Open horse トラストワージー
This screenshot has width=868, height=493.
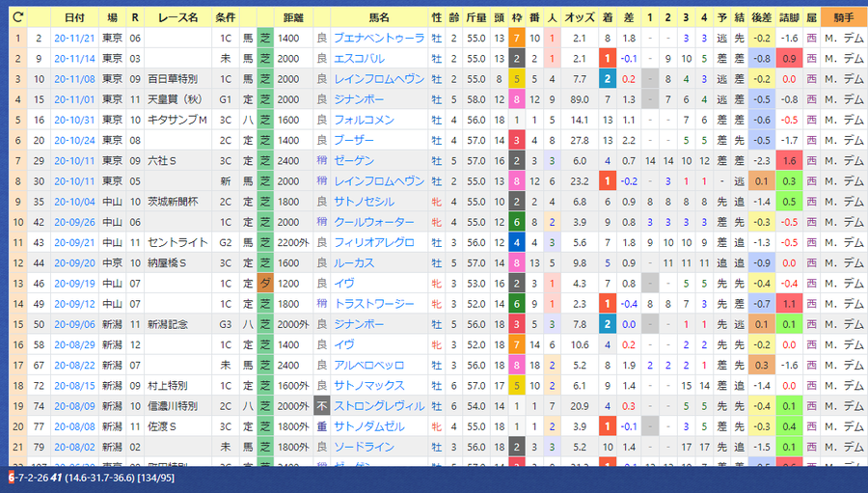coord(374,304)
